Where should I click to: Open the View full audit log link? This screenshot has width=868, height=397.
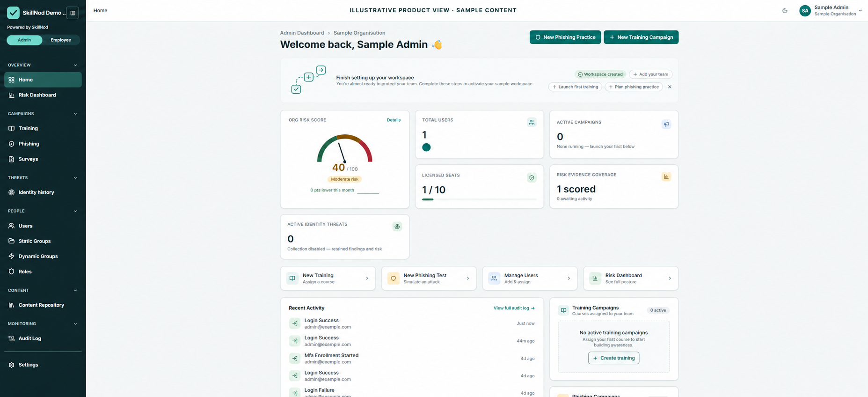click(x=514, y=308)
